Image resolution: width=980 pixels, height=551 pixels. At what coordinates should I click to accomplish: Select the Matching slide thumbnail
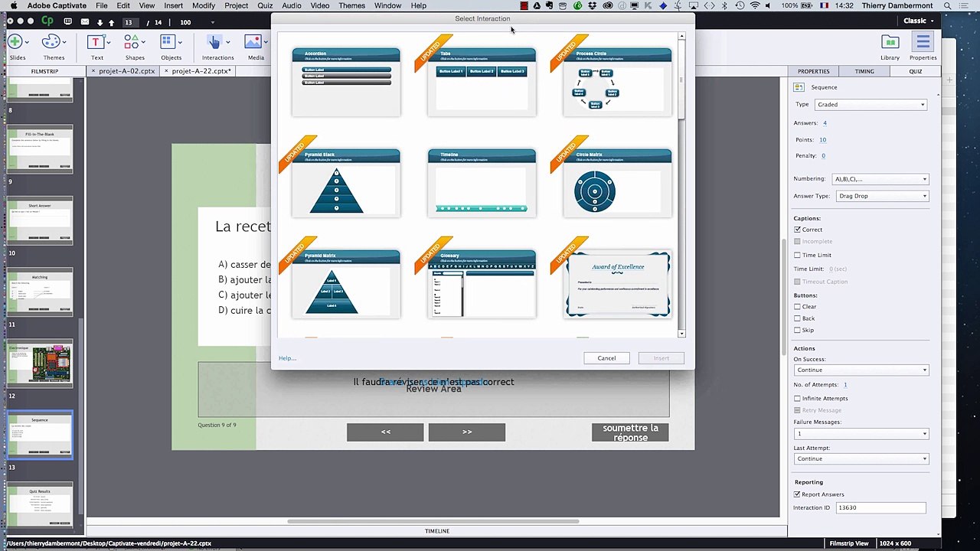[40, 292]
